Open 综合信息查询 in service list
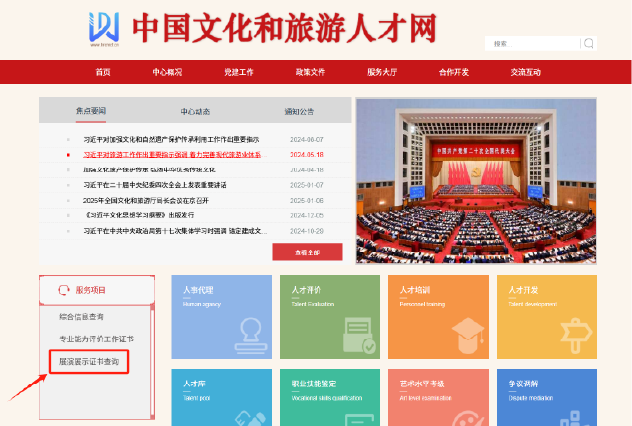Image resolution: width=632 pixels, height=426 pixels. tap(81, 317)
